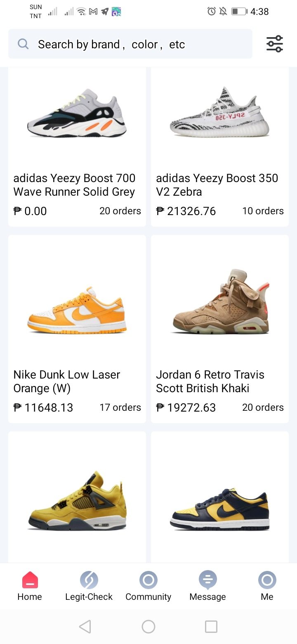This screenshot has height=644, width=297.
Task: Open the Community icon
Action: pyautogui.click(x=148, y=580)
